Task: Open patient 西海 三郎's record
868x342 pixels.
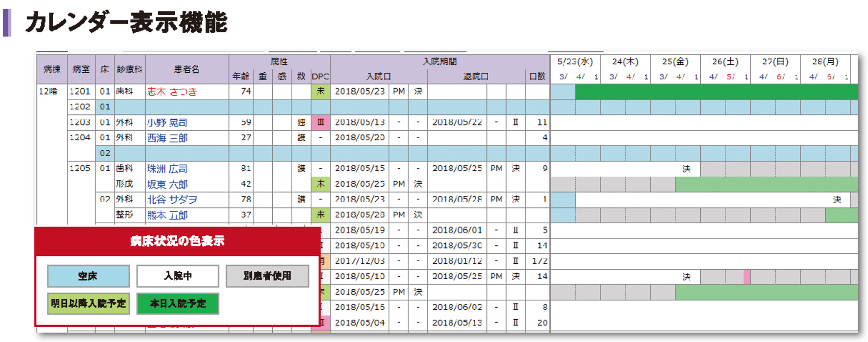Action: [167, 138]
